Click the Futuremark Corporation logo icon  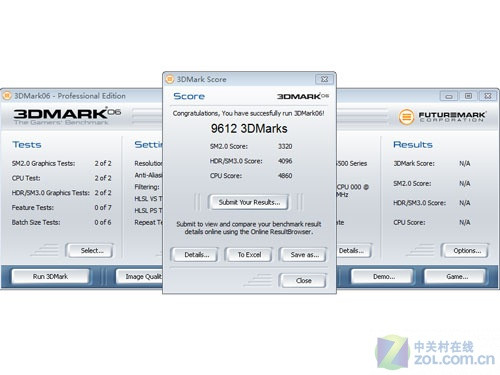406,117
